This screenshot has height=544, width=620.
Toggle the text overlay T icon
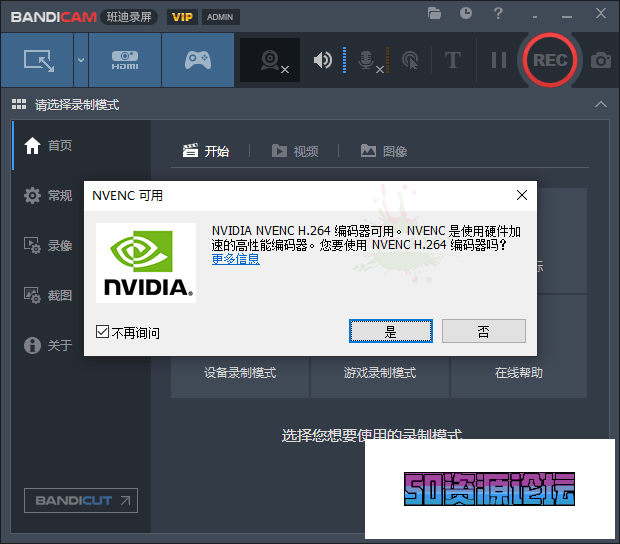point(453,60)
